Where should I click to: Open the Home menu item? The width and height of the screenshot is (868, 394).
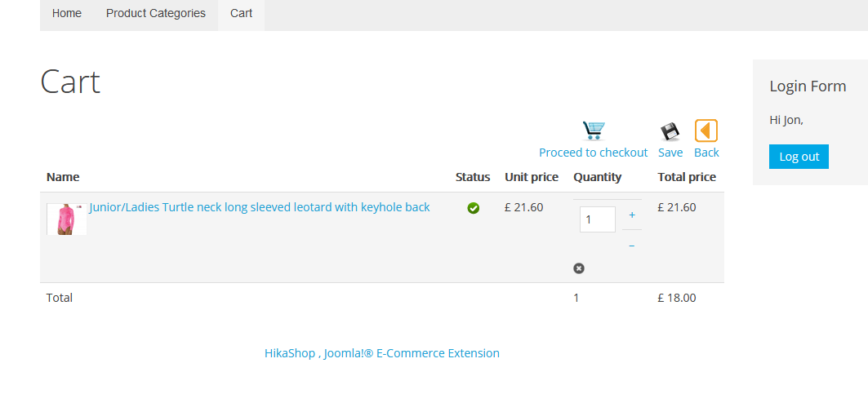[67, 13]
